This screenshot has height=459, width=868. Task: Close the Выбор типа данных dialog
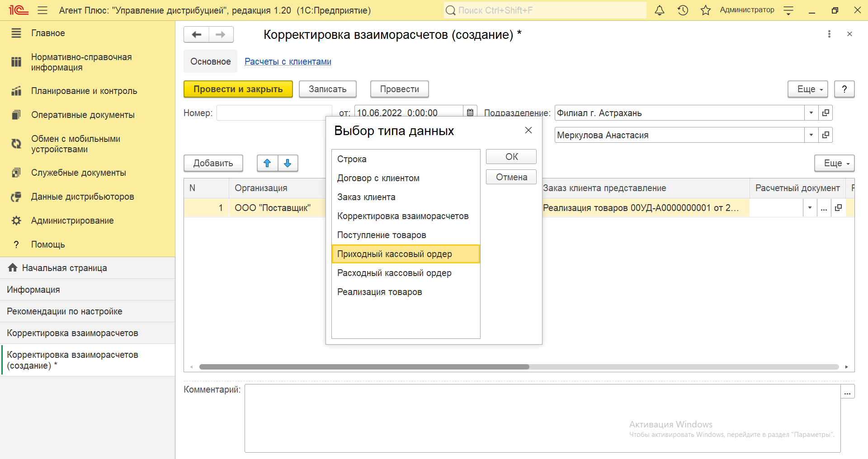(x=528, y=130)
